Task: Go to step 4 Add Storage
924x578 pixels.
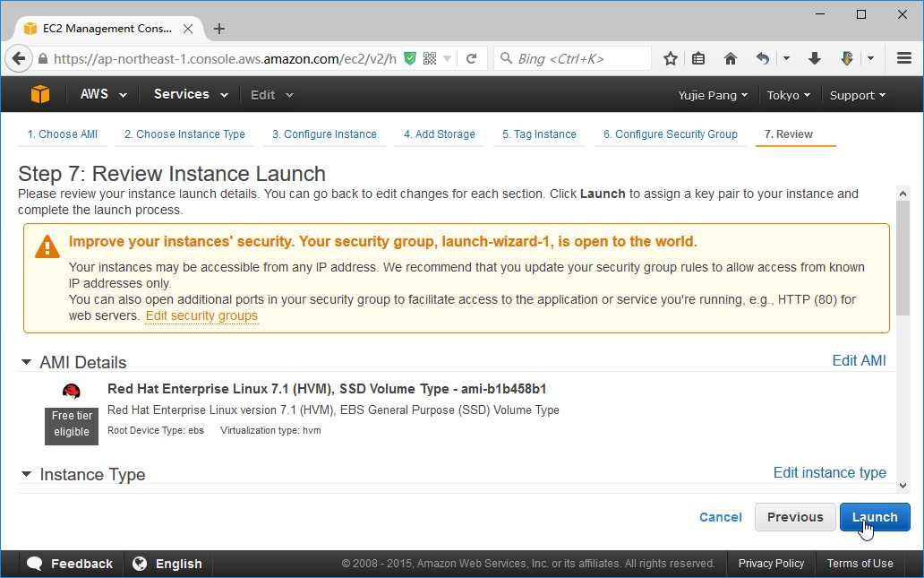Action: click(439, 134)
